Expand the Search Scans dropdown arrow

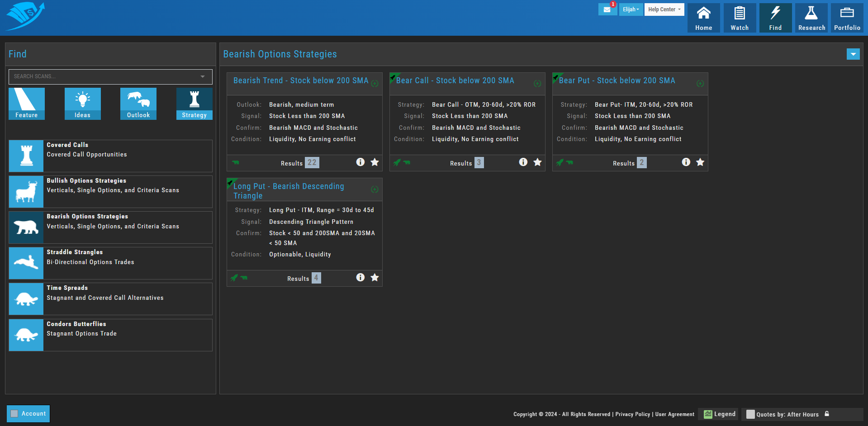coord(203,76)
